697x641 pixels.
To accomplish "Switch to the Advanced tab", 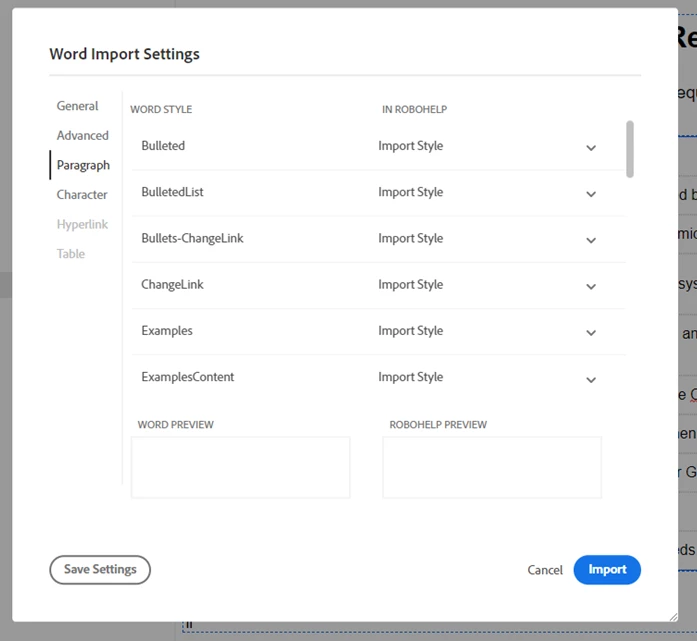I will click(83, 135).
